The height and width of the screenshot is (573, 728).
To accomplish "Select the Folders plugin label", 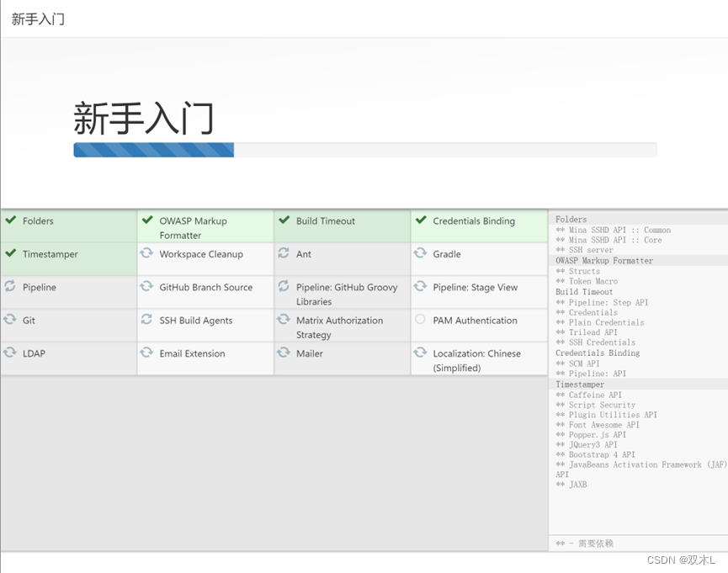I will coord(38,221).
